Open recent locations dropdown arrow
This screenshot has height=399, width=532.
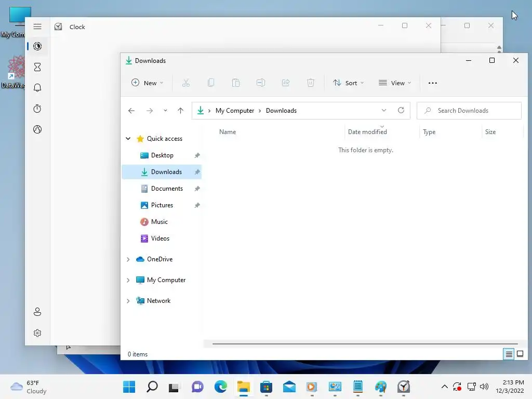[x=165, y=111]
